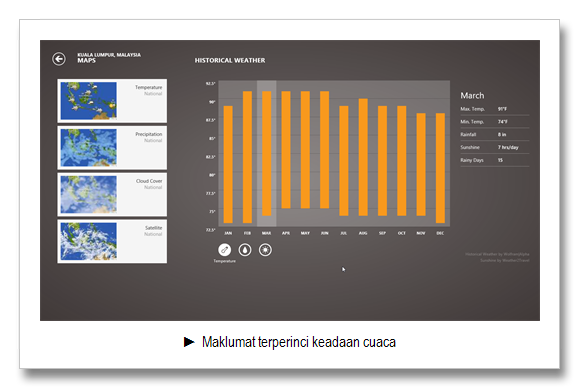Click the Rainy Days 15 row
Image resolution: width=580 pixels, height=389 pixels.
coord(495,160)
